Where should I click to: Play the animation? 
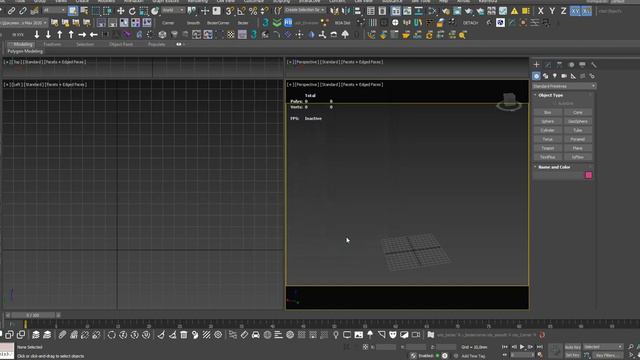522,347
